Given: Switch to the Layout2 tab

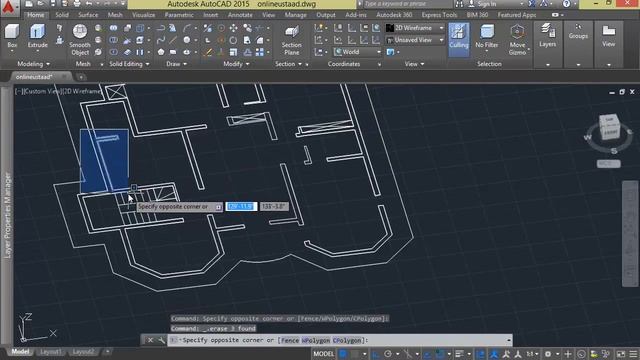Looking at the screenshot, I should (x=83, y=352).
